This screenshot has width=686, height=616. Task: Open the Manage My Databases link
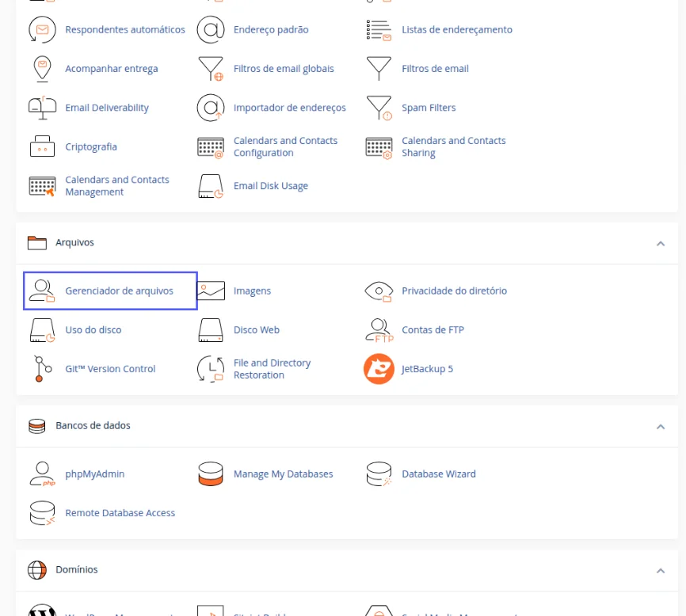283,474
